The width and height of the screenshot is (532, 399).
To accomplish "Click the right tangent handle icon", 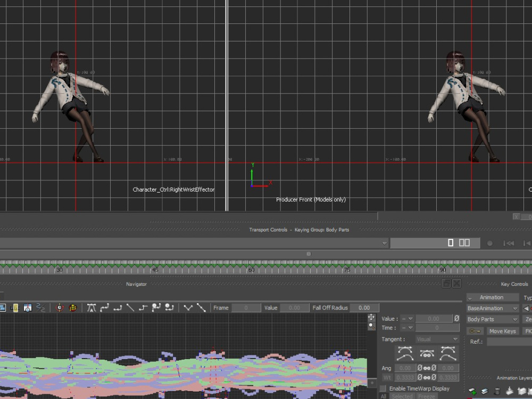I will pos(448,354).
